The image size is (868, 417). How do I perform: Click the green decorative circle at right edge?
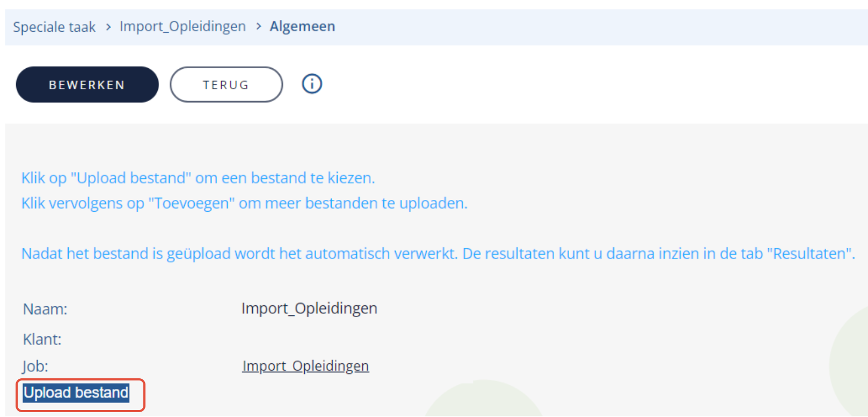(850, 365)
